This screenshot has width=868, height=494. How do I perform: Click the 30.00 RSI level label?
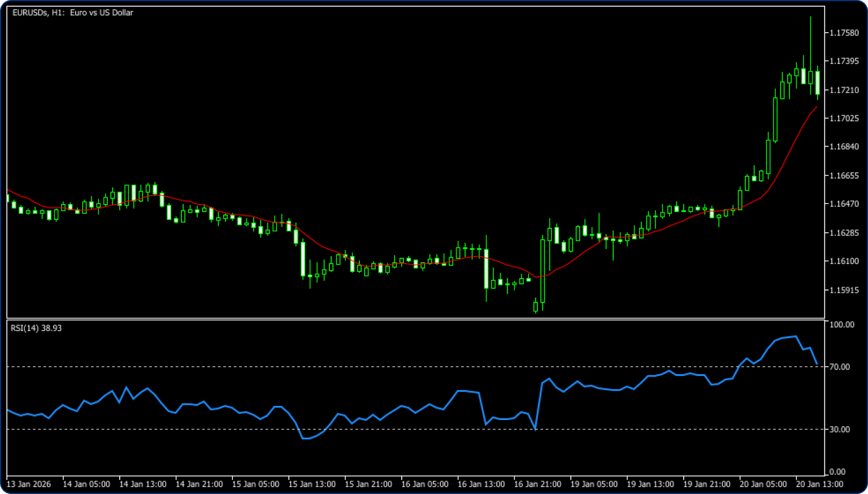(x=840, y=430)
